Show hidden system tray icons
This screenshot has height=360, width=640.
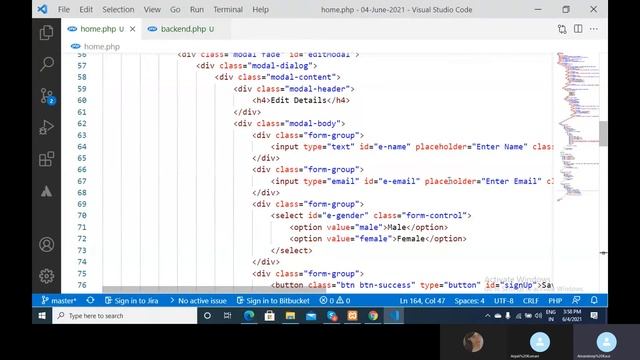tap(487, 316)
